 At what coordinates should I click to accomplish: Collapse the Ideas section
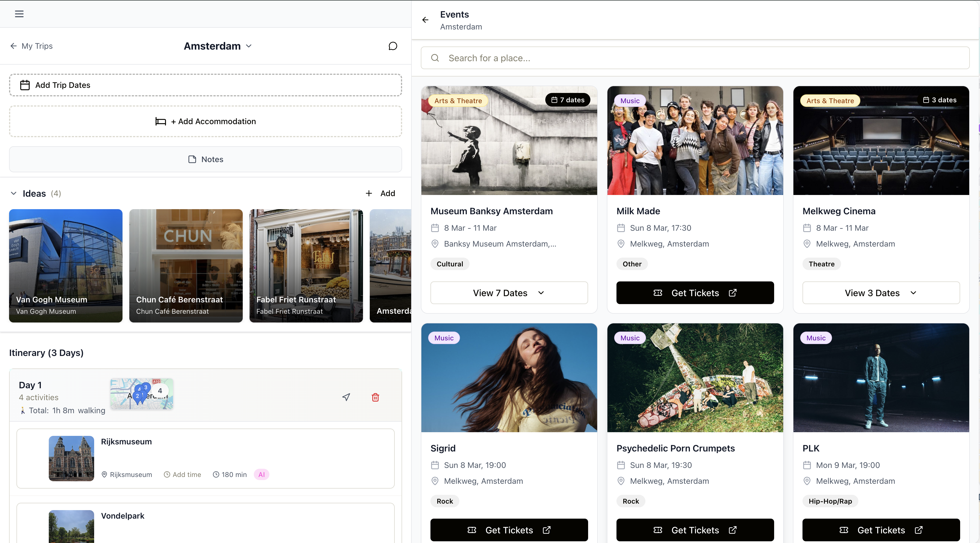[x=14, y=193]
